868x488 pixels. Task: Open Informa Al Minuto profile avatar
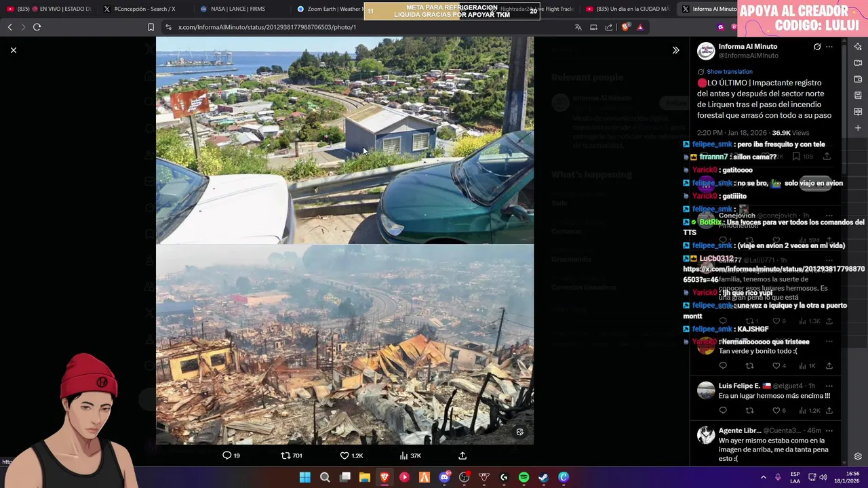(706, 51)
